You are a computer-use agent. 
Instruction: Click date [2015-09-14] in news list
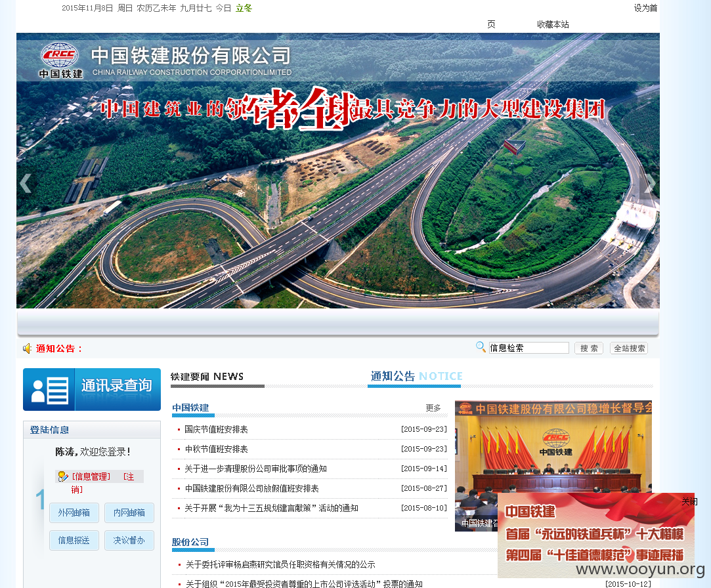[x=424, y=469]
